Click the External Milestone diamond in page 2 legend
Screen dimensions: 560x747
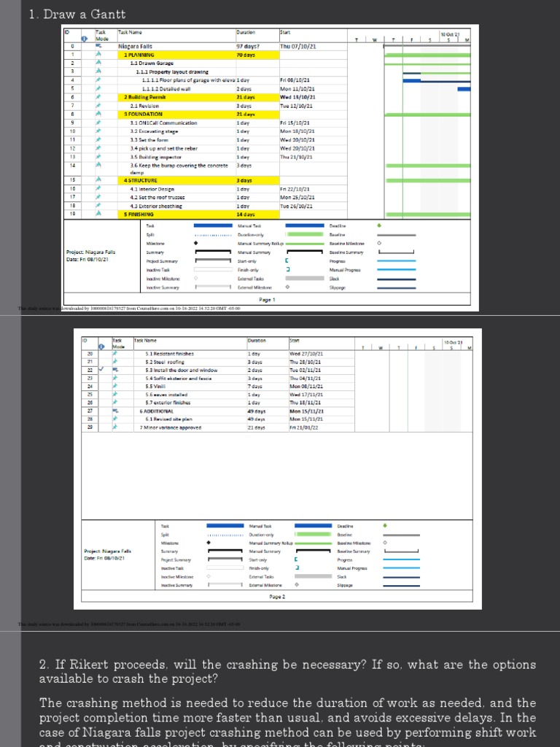point(297,584)
